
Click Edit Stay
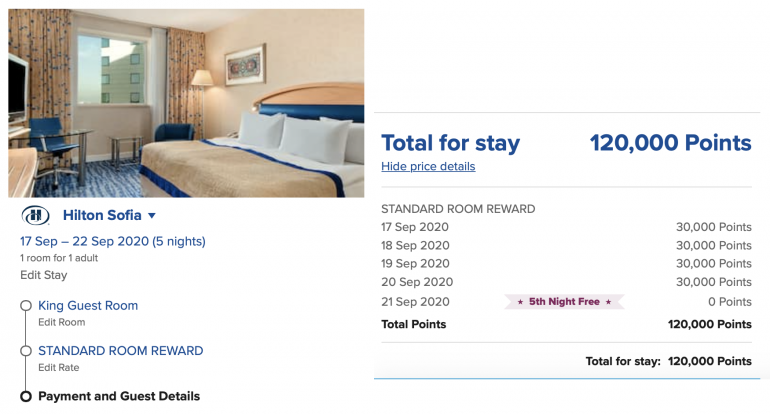click(x=44, y=275)
